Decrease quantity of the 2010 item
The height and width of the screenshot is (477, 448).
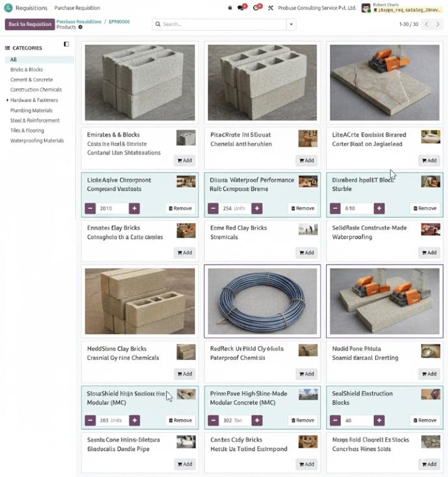90,209
